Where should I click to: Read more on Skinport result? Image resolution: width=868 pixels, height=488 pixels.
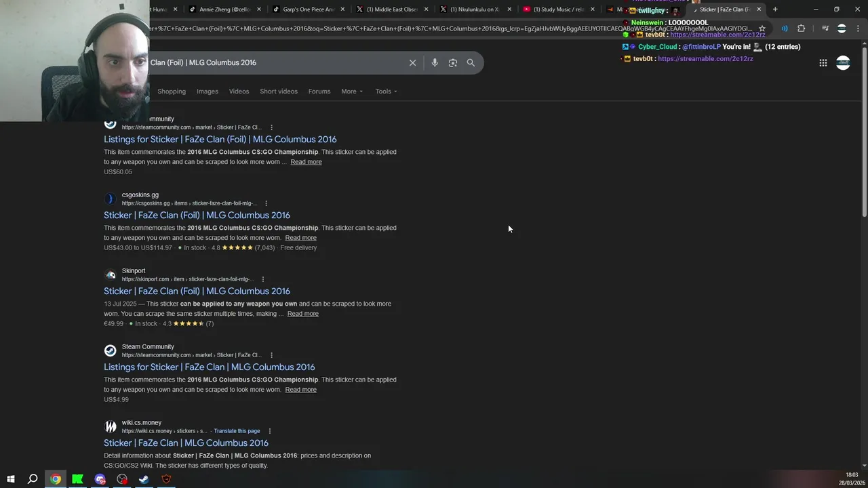pos(302,314)
